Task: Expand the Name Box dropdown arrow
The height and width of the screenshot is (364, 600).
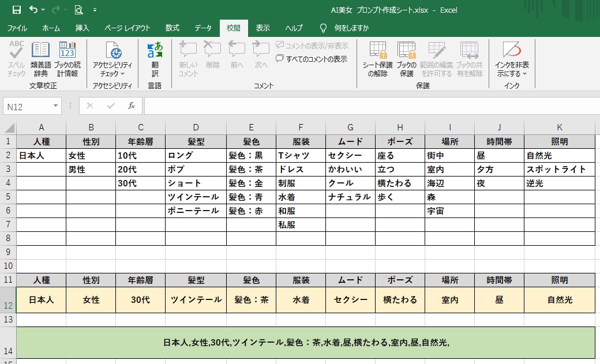Action: (55, 106)
